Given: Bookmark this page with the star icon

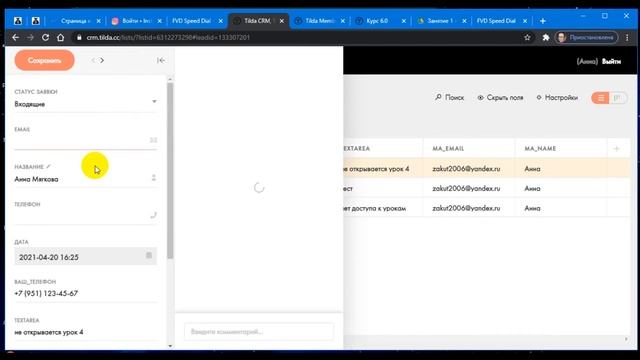Looking at the screenshot, I should pos(527,38).
